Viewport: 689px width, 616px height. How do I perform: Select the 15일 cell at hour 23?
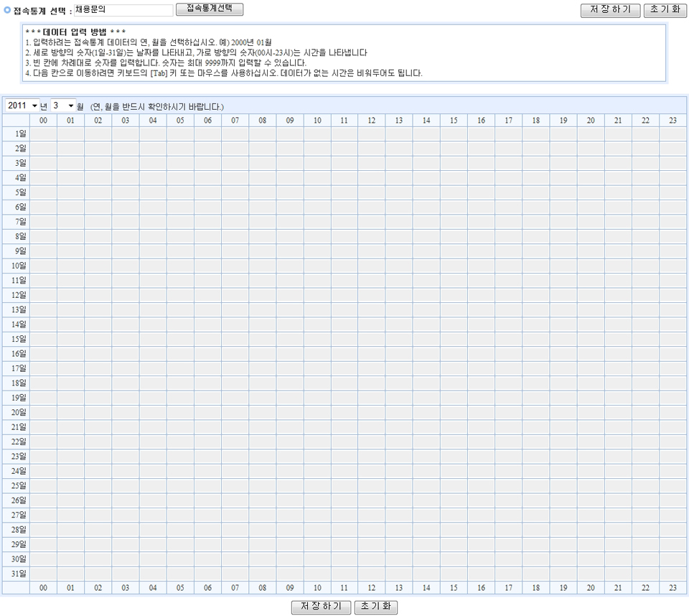[x=672, y=339]
